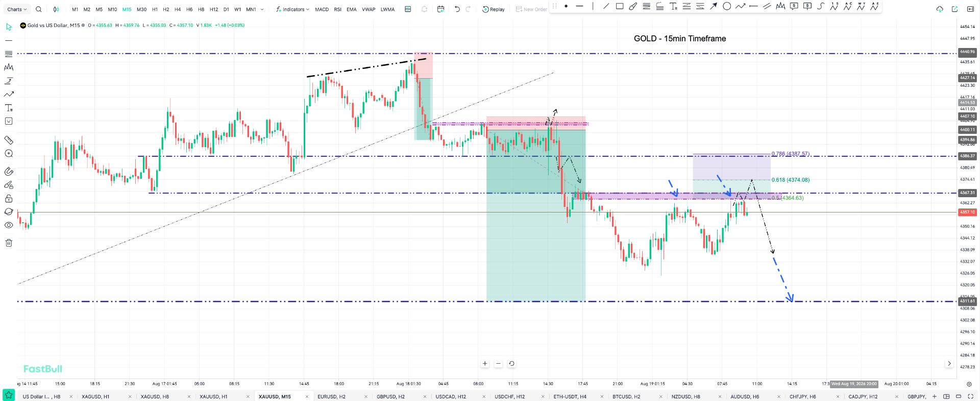Screen dimensions: 980x401
Task: Close the NZDUSD, H8 tab
Action: click(x=720, y=396)
